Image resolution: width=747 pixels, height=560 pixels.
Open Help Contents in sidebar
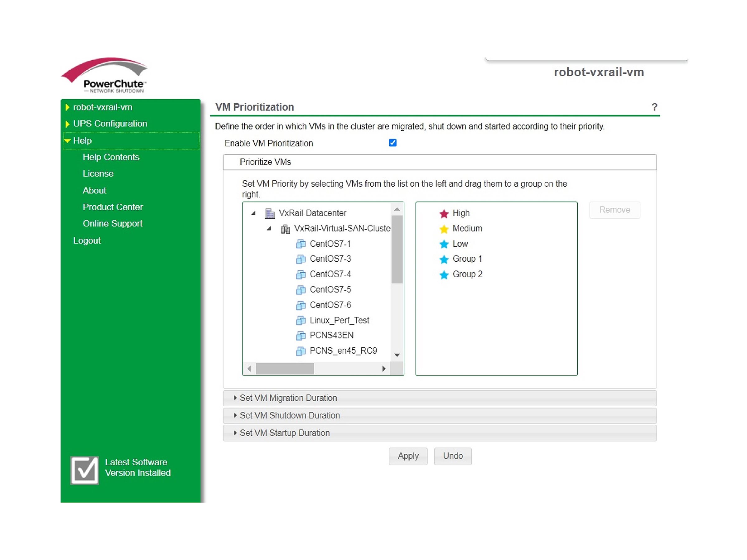click(x=111, y=157)
